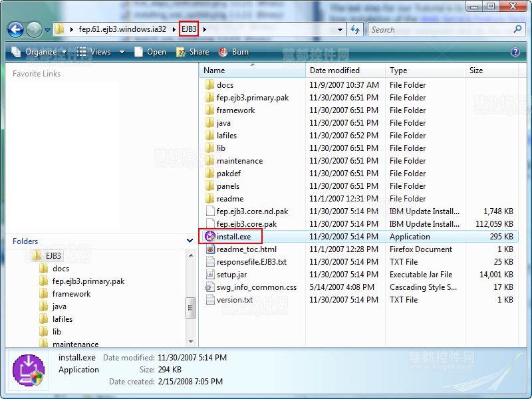Select fep.ejb3.core.nd.pak file icon
The width and height of the screenshot is (532, 399).
click(210, 211)
